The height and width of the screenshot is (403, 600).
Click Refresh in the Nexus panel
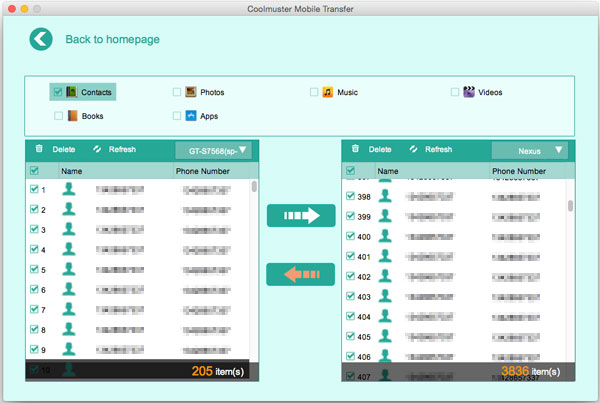point(439,149)
